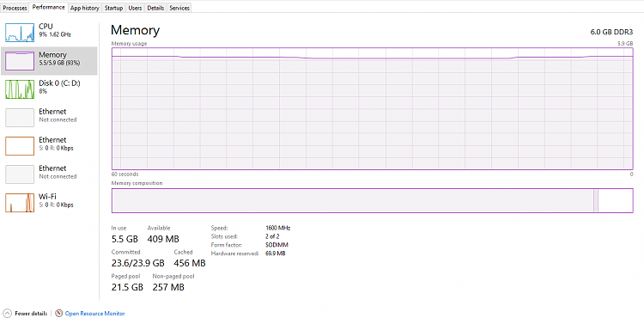Go to the Startup tab

113,8
